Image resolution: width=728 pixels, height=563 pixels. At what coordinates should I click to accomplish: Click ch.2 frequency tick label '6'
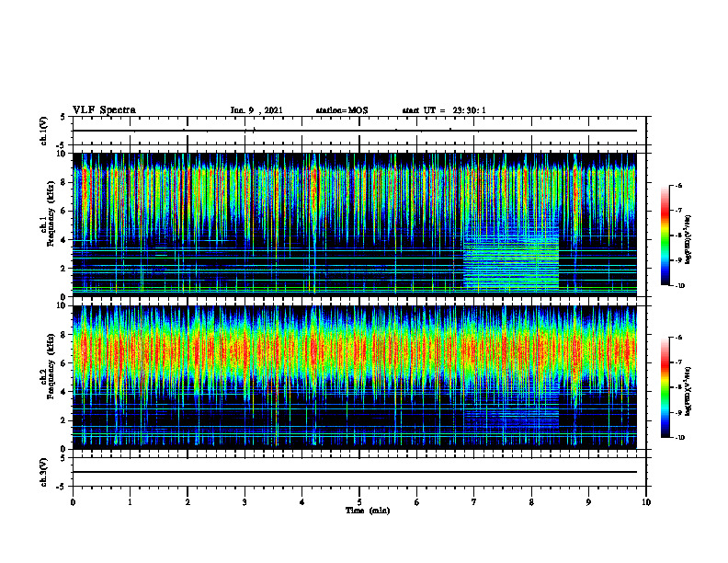click(64, 363)
